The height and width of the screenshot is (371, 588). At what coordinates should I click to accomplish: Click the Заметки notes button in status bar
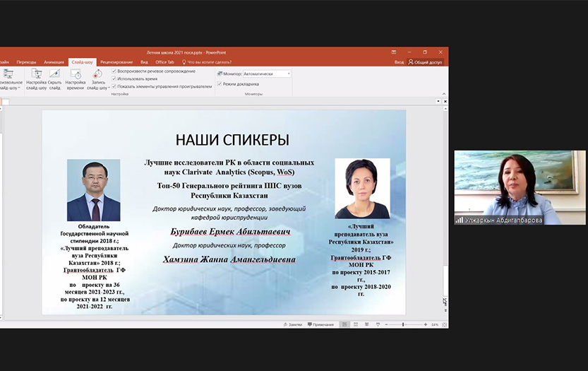point(293,324)
